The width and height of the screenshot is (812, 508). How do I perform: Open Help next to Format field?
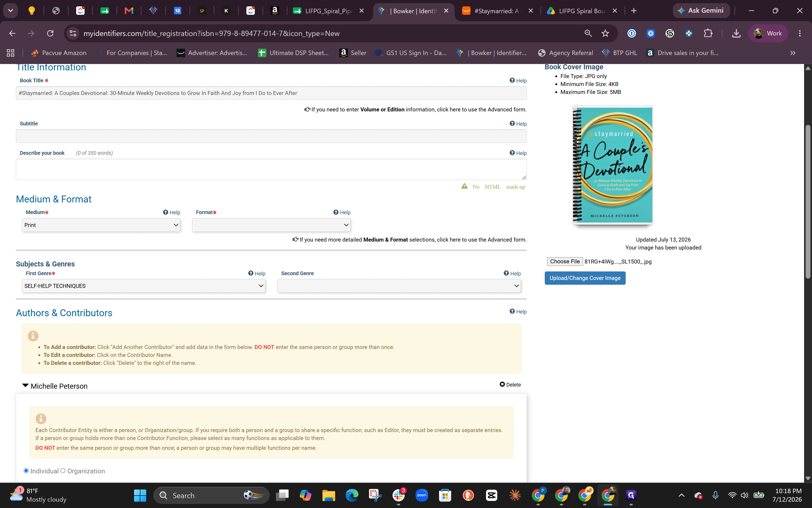click(x=342, y=212)
